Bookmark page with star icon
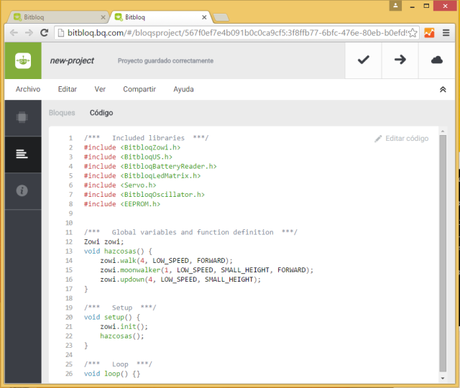460x388 pixels. (413, 33)
